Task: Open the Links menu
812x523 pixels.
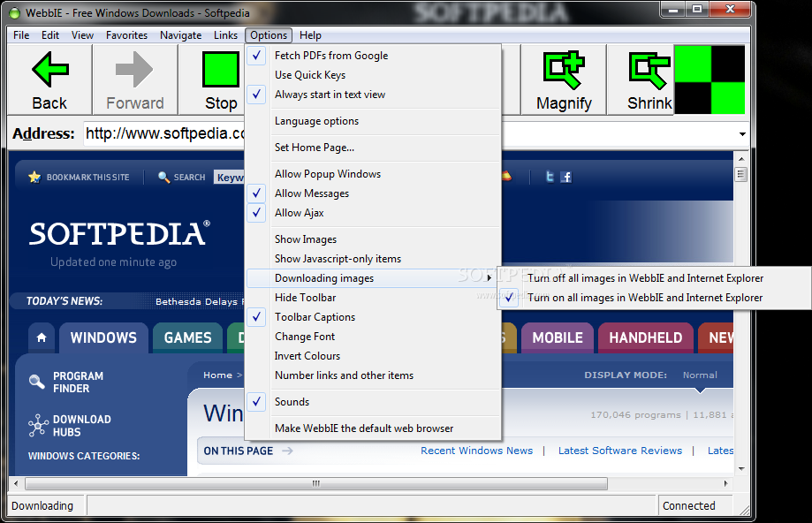Action: (226, 35)
